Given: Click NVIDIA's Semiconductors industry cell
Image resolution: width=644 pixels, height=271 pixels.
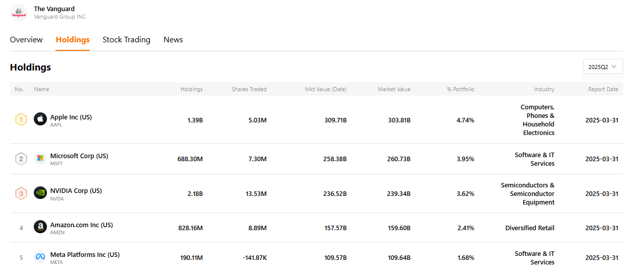Looking at the screenshot, I should (x=528, y=193).
